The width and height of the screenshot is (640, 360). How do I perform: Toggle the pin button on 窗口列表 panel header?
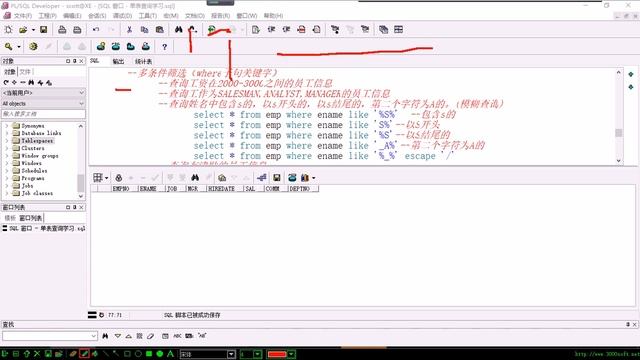click(74, 207)
